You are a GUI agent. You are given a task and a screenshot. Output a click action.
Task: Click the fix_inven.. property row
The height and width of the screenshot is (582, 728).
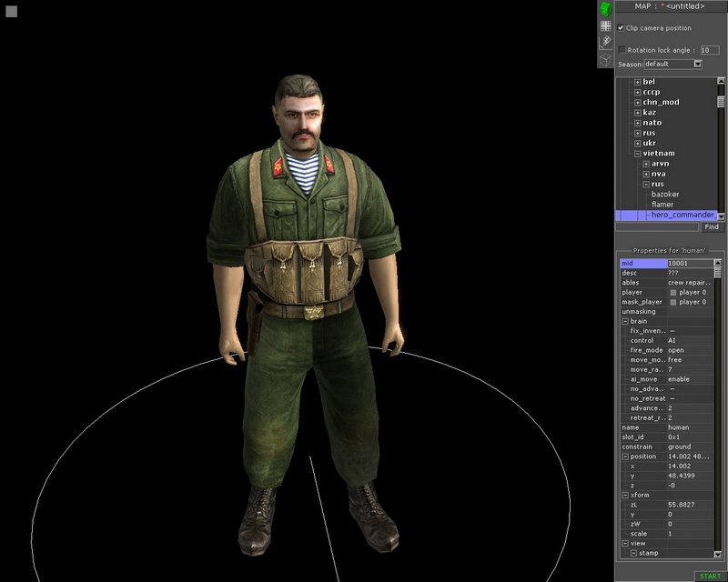[x=667, y=331]
